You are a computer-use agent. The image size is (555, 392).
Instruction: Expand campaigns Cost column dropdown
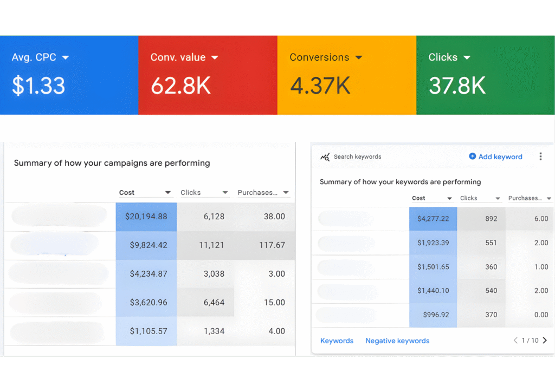[168, 193]
